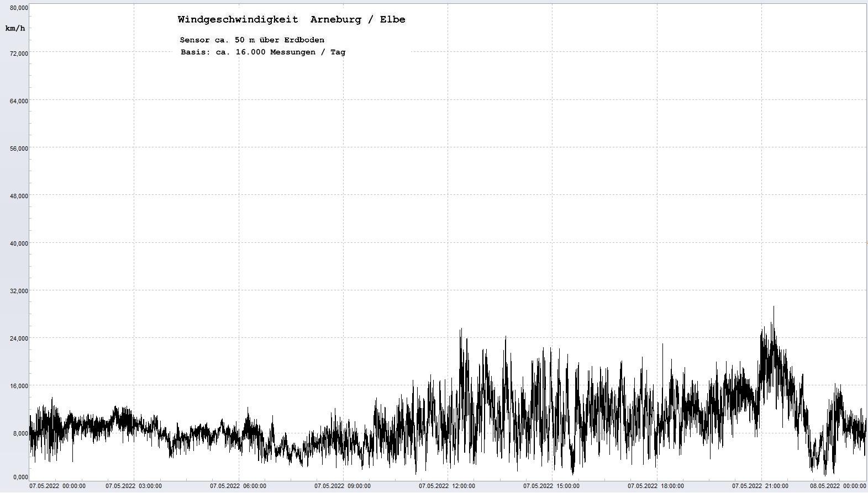Select the 07.05.2022 03:00:00 timestamp
This screenshot has height=493, width=868.
pyautogui.click(x=134, y=486)
